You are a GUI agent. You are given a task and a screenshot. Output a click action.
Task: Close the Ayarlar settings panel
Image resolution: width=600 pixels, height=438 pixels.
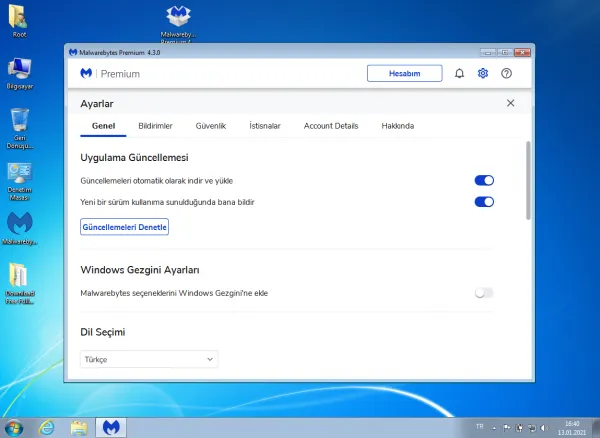pyautogui.click(x=510, y=103)
